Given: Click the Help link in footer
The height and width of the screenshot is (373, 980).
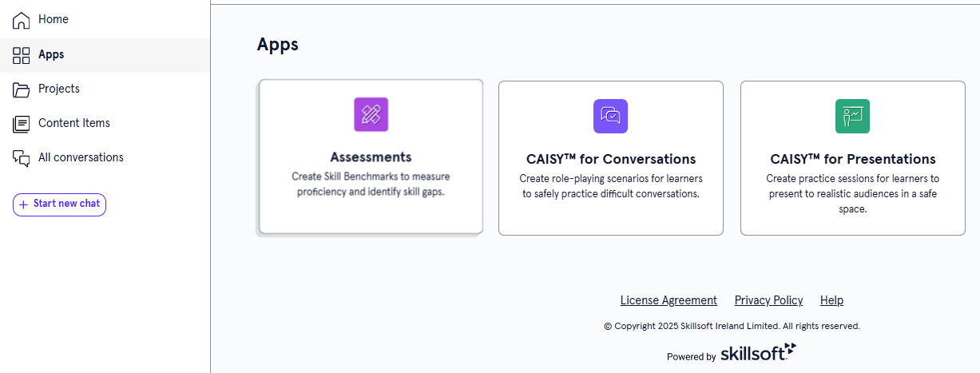Looking at the screenshot, I should click(x=831, y=300).
